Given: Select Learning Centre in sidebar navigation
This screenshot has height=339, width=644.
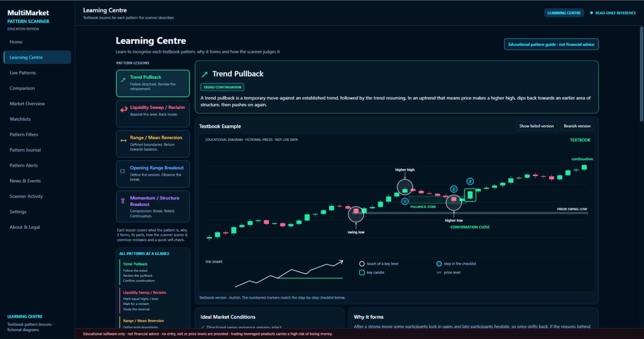Looking at the screenshot, I should (37, 58).
